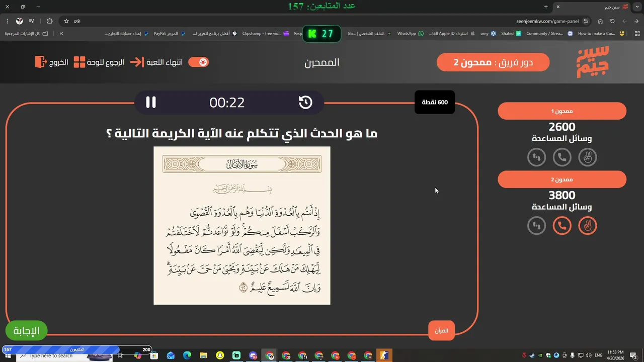Toggle the switch next to انتهاء اللعبة
The width and height of the screenshot is (644, 362).
198,62
